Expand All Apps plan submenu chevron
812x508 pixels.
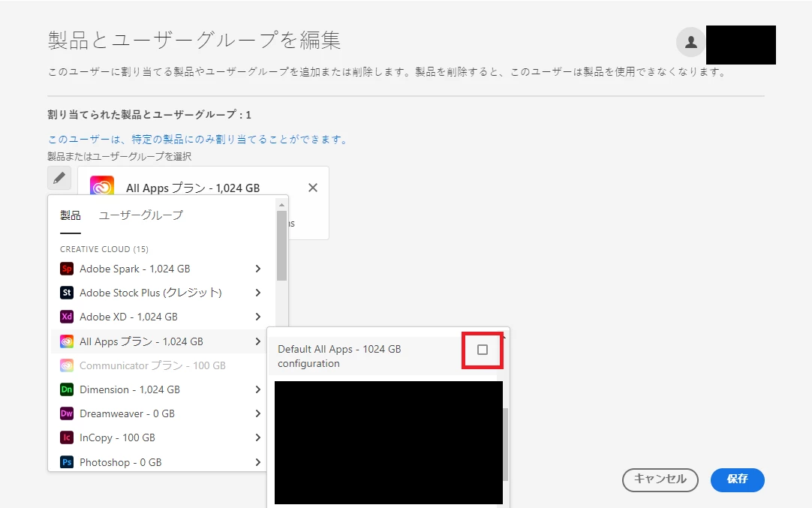(x=258, y=341)
